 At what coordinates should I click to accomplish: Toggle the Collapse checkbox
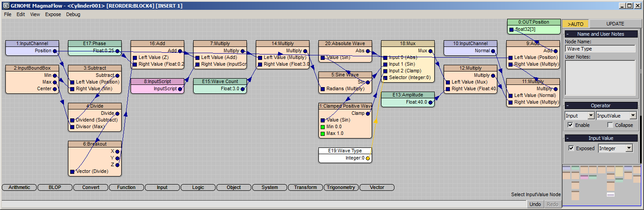[x=610, y=125]
